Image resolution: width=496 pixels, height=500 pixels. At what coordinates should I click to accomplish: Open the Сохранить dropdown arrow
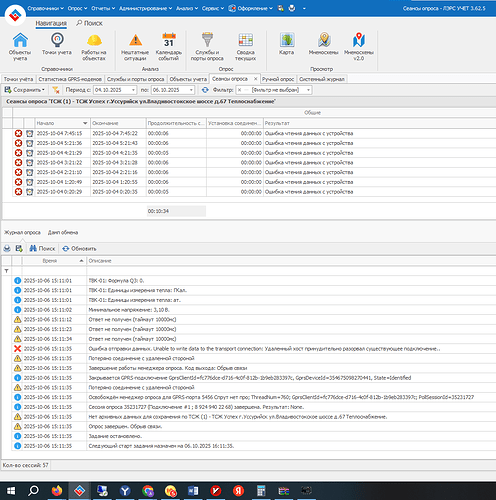43,90
